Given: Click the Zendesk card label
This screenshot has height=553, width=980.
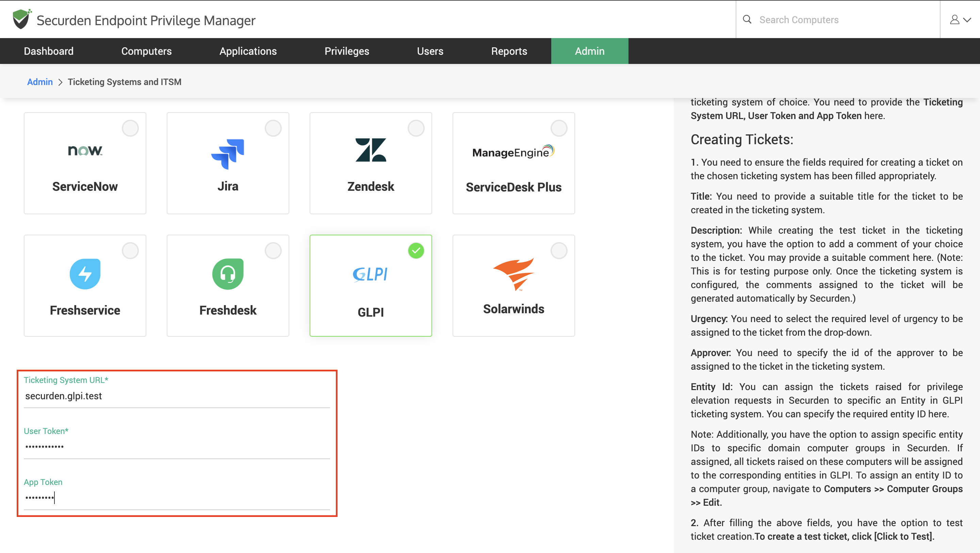Looking at the screenshot, I should (x=371, y=186).
